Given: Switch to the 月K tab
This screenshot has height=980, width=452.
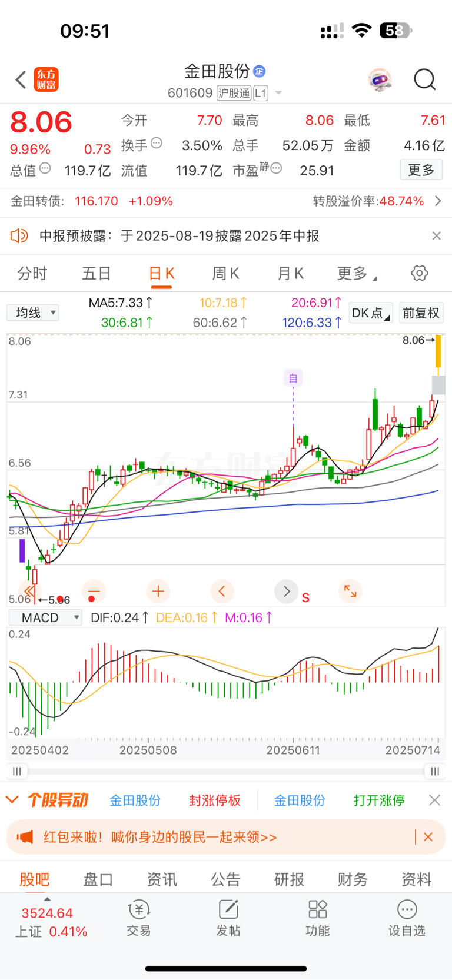Looking at the screenshot, I should [x=290, y=274].
